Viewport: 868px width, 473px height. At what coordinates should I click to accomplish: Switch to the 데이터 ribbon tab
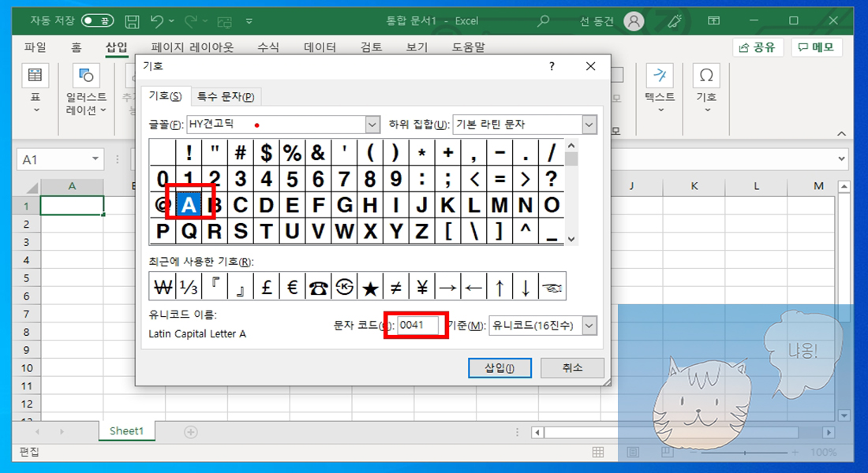click(320, 47)
